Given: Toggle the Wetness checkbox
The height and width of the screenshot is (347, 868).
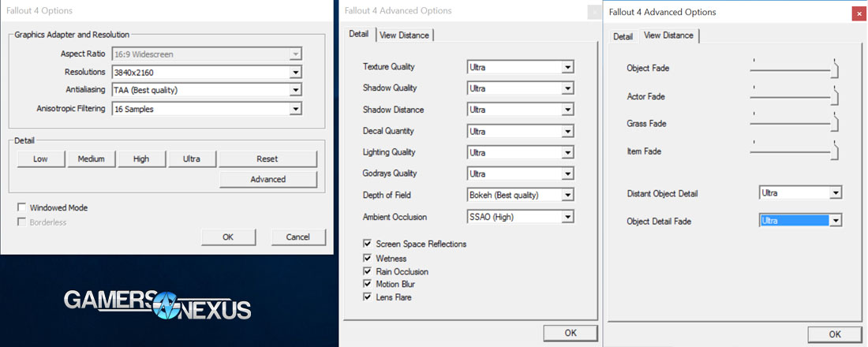Looking at the screenshot, I should (367, 258).
